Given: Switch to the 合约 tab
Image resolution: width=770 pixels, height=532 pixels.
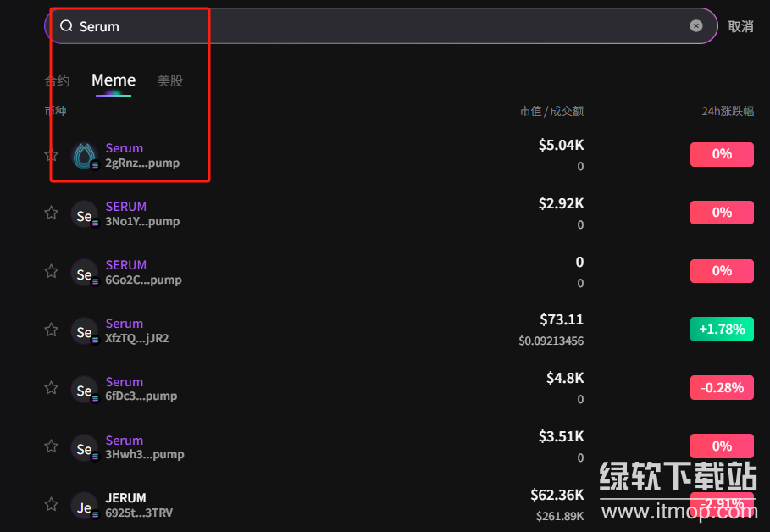Looking at the screenshot, I should (x=58, y=81).
